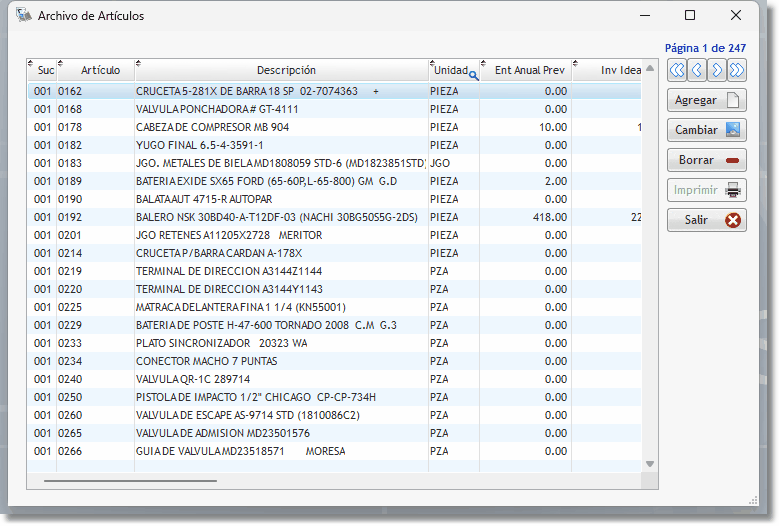Select row BATERIA DE POSTE H-47-600 TORNADO
This screenshot has width=779, height=526.
tap(334, 325)
